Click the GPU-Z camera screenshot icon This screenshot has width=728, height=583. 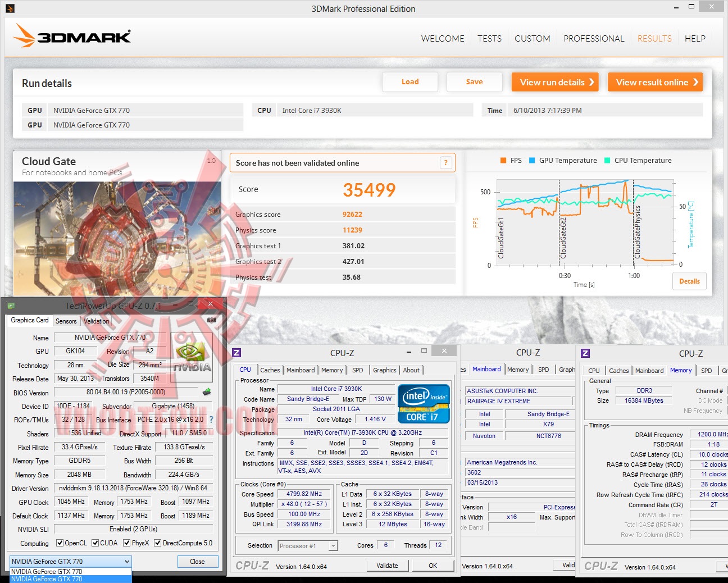tap(211, 320)
